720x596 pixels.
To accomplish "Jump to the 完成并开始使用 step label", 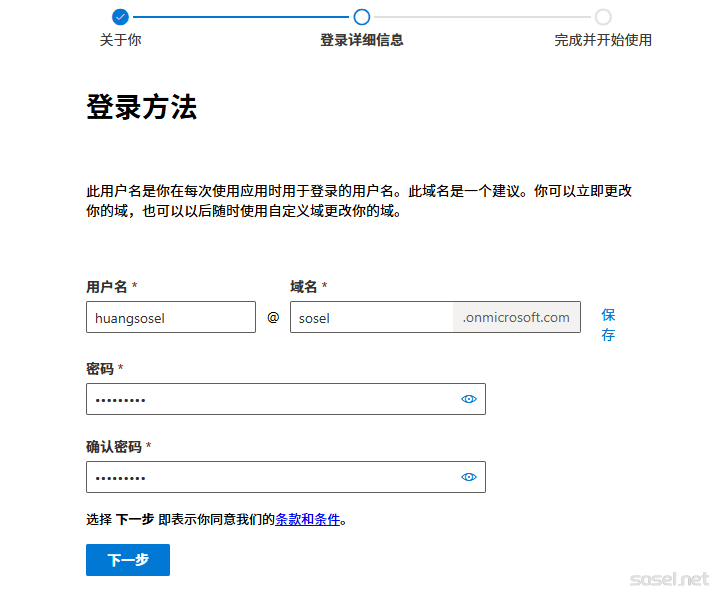I will [603, 40].
